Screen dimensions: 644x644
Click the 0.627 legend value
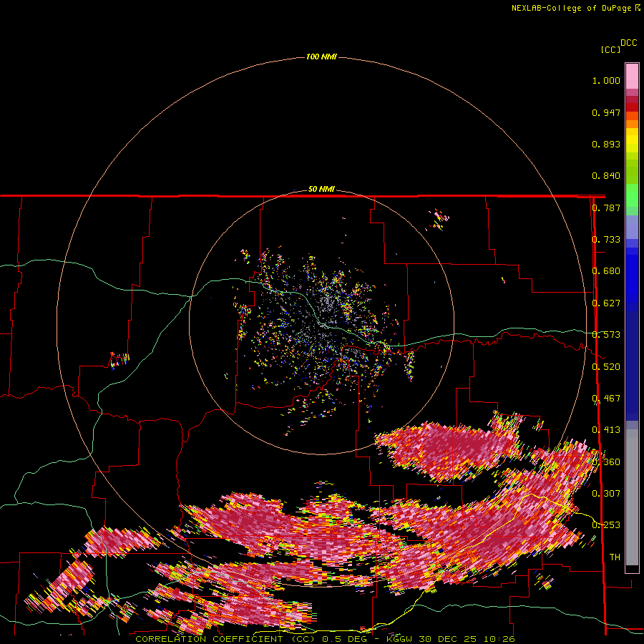[x=606, y=303]
